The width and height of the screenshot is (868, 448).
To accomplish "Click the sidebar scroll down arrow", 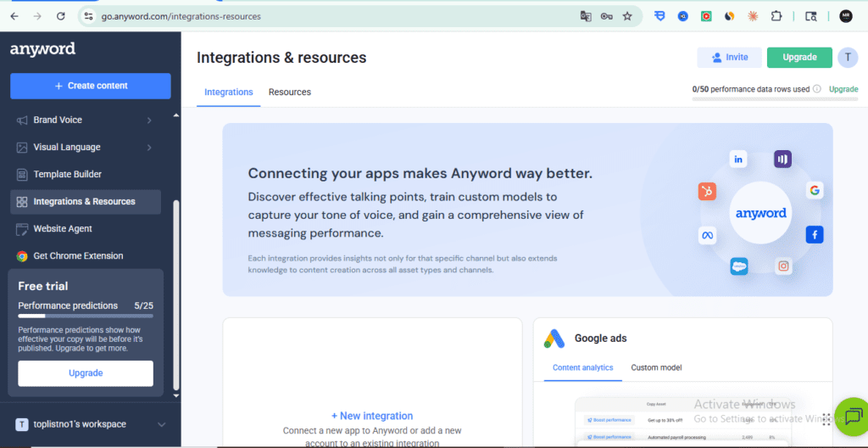I will coord(176,395).
